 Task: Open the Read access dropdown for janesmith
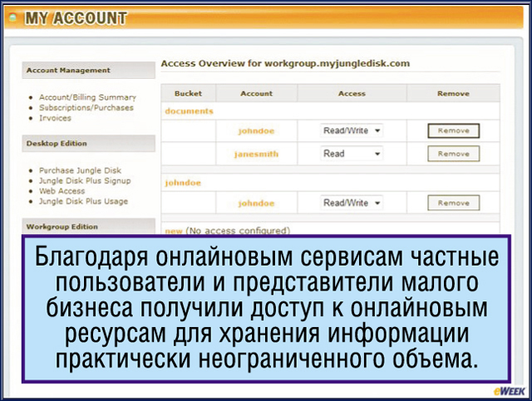352,154
